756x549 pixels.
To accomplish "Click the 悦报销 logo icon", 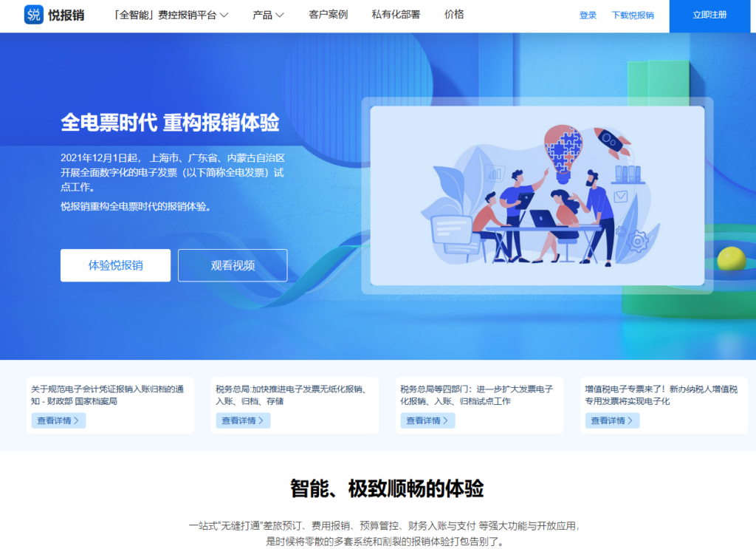I will pos(32,16).
